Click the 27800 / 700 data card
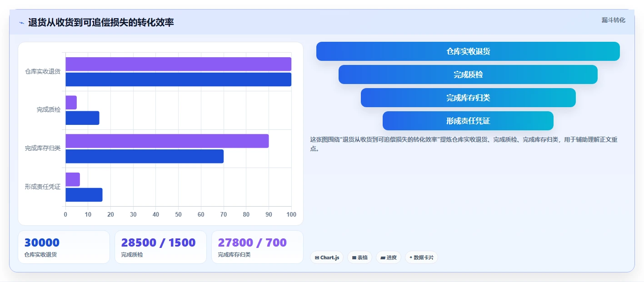The image size is (644, 282). (x=257, y=247)
